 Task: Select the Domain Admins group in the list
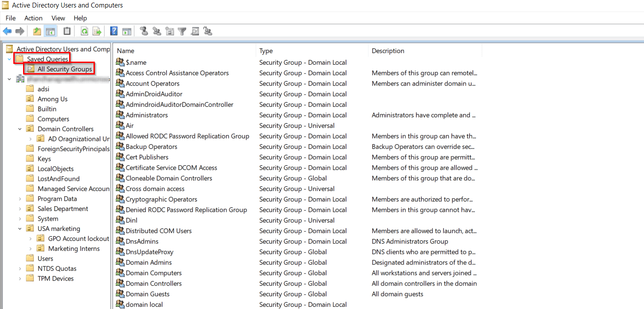[x=148, y=262]
